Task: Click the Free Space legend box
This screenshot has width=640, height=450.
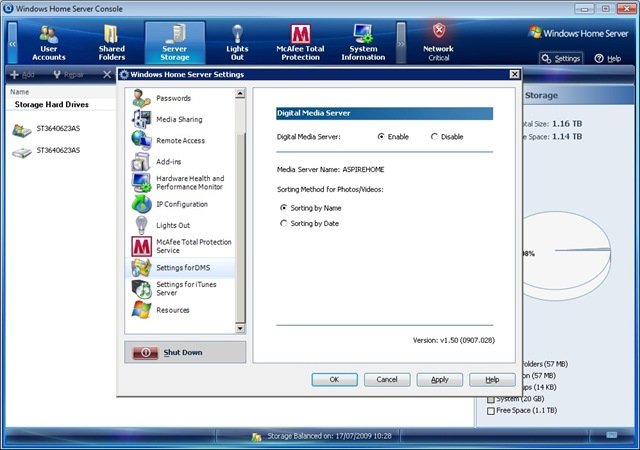Action: pos(491,411)
